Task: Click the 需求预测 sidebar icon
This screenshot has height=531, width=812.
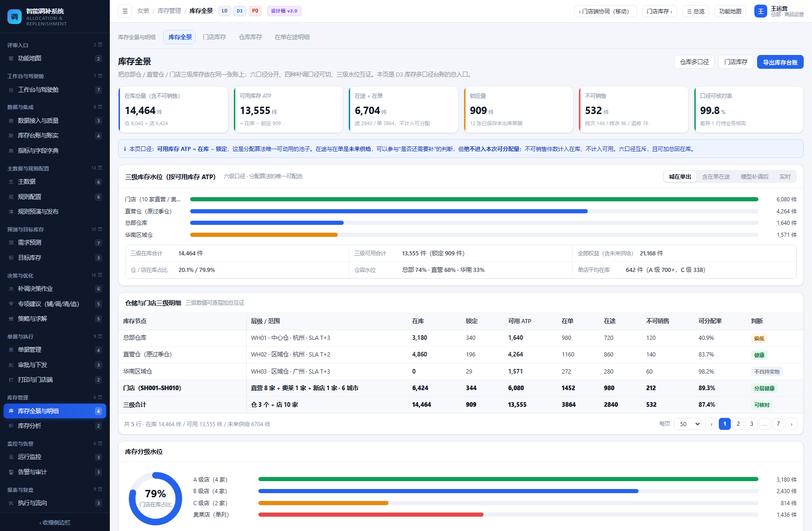Action: click(x=11, y=243)
